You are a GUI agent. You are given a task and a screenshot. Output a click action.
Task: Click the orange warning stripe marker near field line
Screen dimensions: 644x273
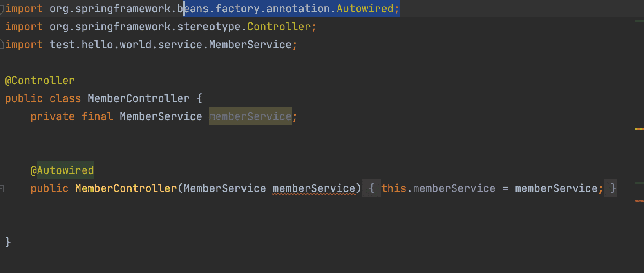tap(640, 129)
